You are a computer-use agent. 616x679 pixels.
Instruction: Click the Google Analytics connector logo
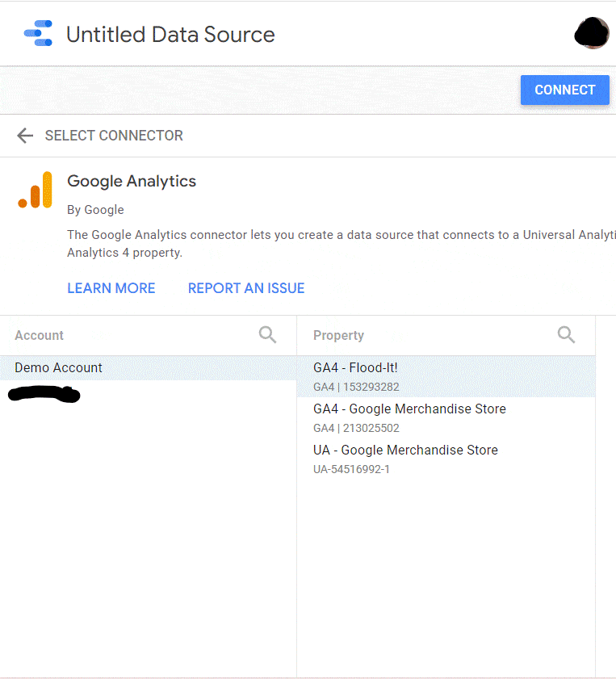[x=35, y=190]
